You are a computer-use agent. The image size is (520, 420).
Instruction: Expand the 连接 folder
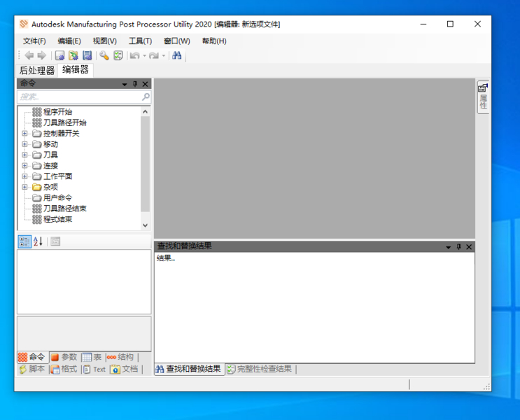tap(24, 165)
